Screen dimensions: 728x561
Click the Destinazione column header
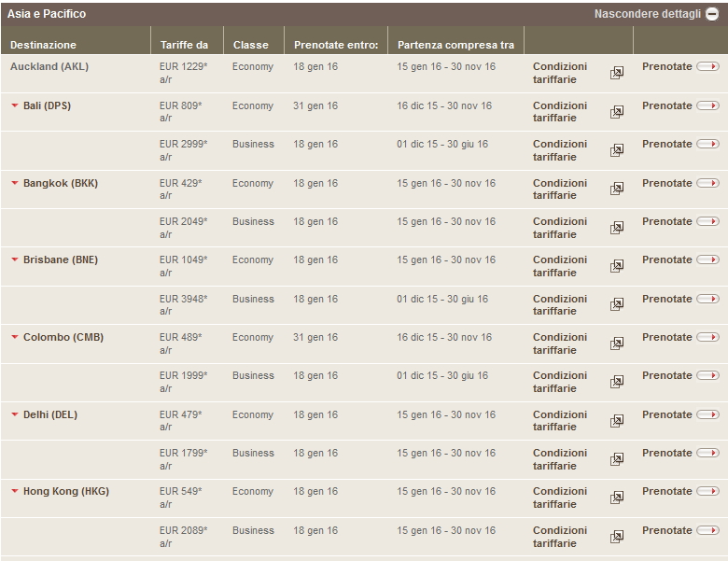tap(43, 45)
